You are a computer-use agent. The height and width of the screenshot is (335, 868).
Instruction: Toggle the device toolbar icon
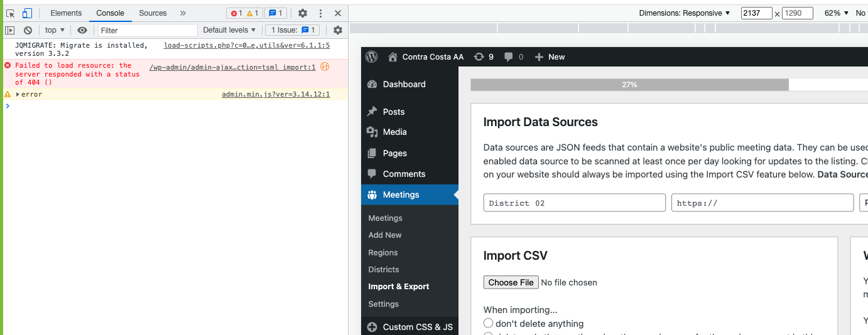(27, 13)
